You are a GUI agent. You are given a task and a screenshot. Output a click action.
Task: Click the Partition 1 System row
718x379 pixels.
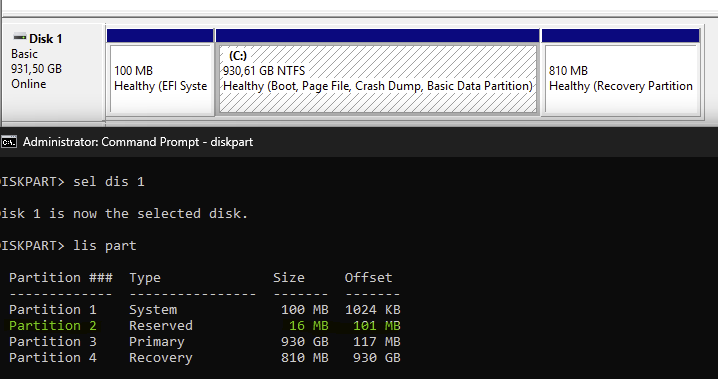pyautogui.click(x=205, y=310)
